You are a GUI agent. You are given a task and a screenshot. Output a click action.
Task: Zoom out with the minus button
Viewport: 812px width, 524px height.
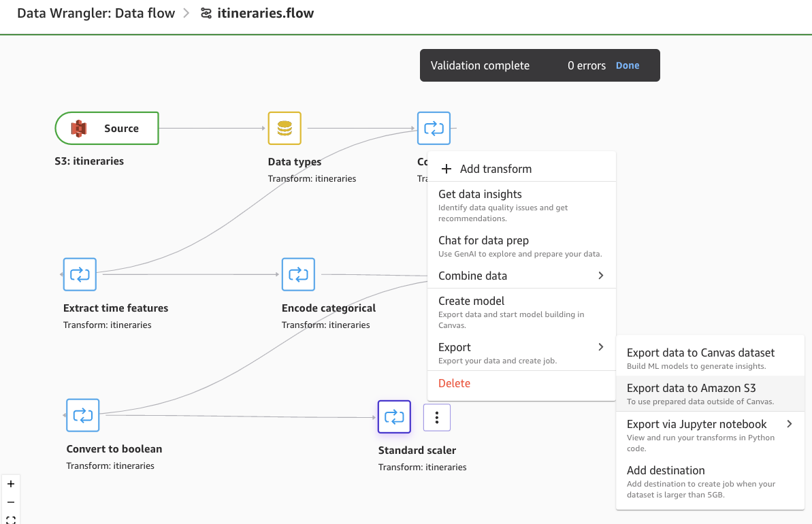point(11,502)
